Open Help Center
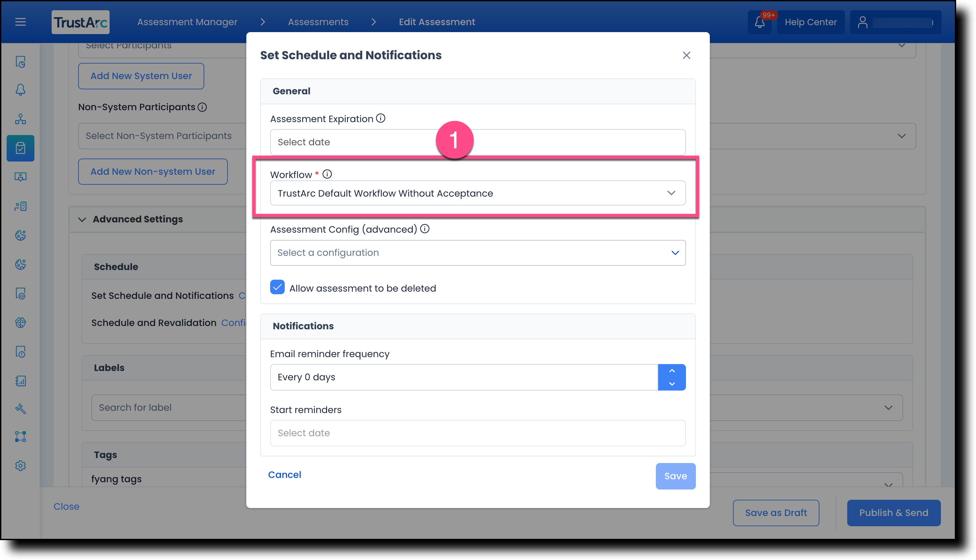 point(810,22)
